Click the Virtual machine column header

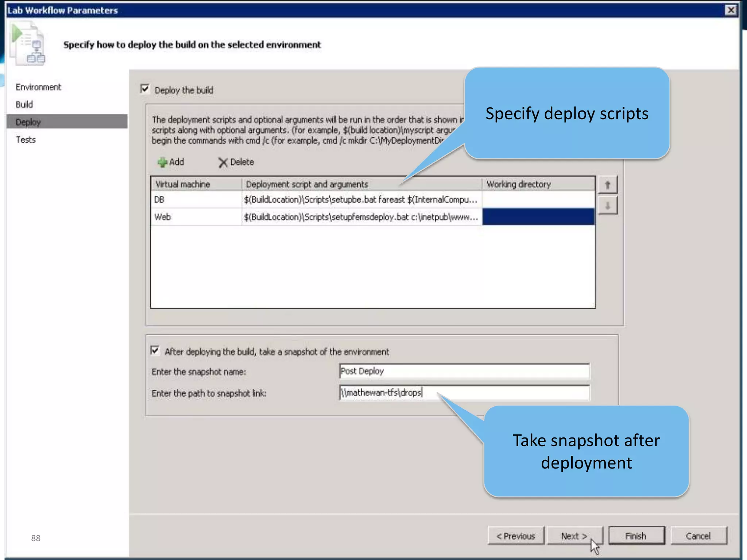(x=196, y=184)
